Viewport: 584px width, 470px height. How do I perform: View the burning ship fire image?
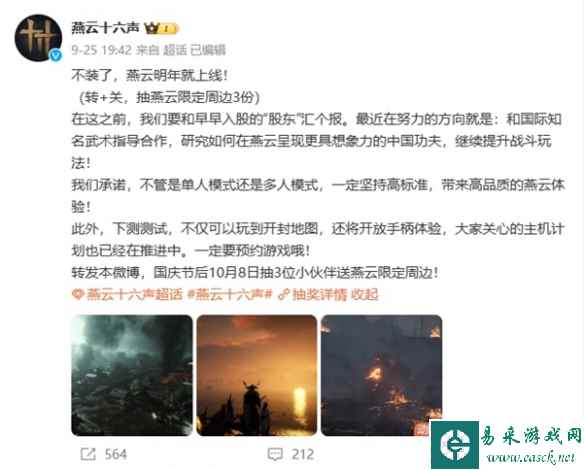tap(381, 375)
